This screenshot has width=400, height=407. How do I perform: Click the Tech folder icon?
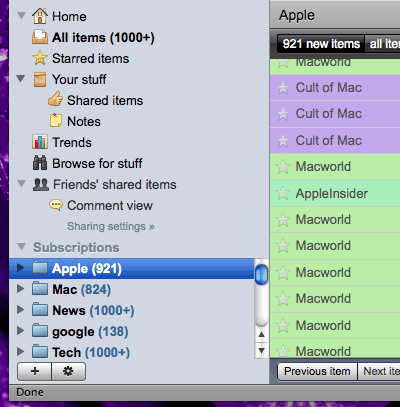[40, 351]
